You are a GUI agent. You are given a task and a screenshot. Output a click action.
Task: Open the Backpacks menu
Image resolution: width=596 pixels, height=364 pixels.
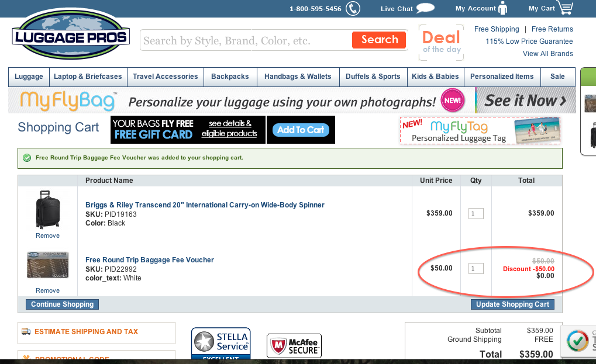coord(230,77)
